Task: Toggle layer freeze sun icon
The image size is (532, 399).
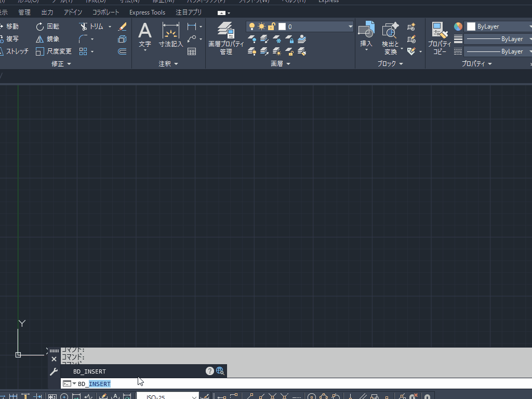Action: click(261, 26)
